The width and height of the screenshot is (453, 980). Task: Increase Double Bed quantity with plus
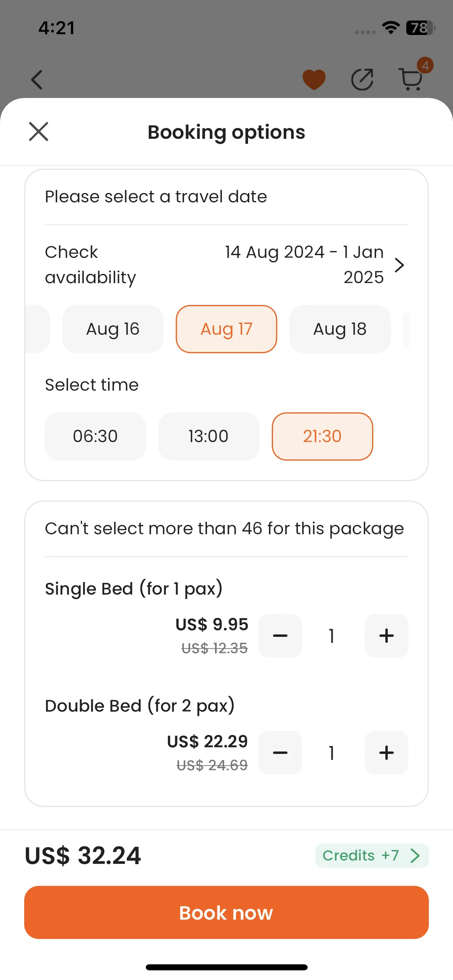point(387,753)
